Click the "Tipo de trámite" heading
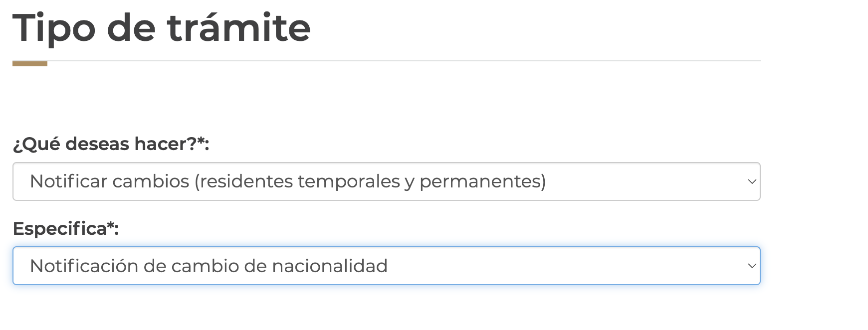868x330 pixels. click(x=162, y=28)
